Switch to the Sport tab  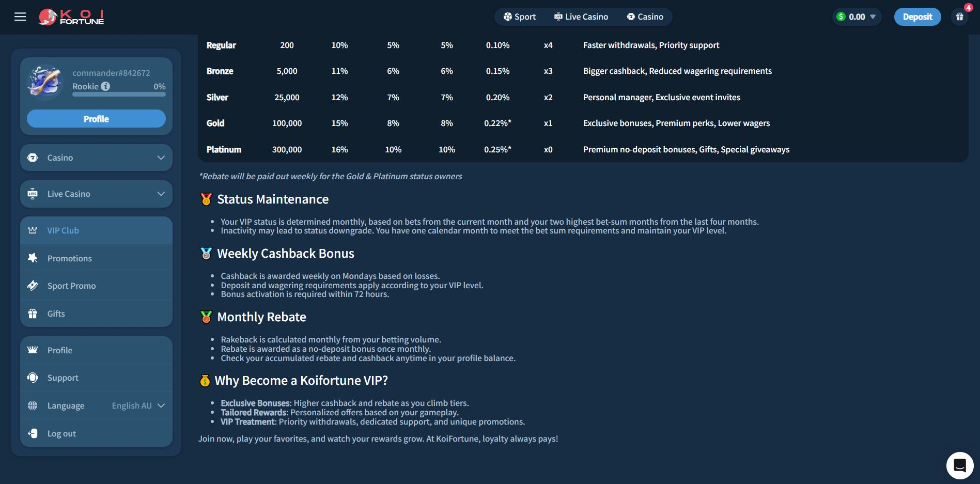pyautogui.click(x=520, y=17)
